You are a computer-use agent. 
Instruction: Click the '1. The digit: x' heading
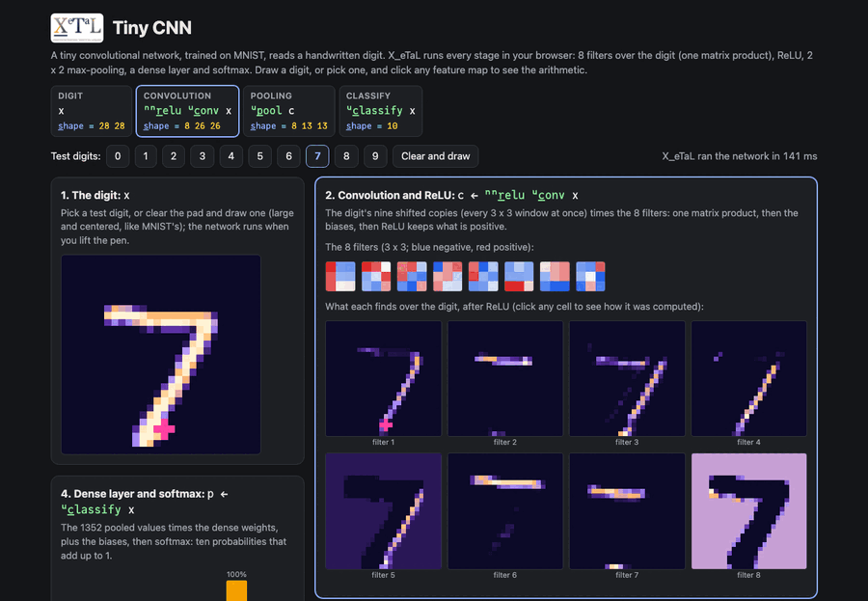(95, 195)
